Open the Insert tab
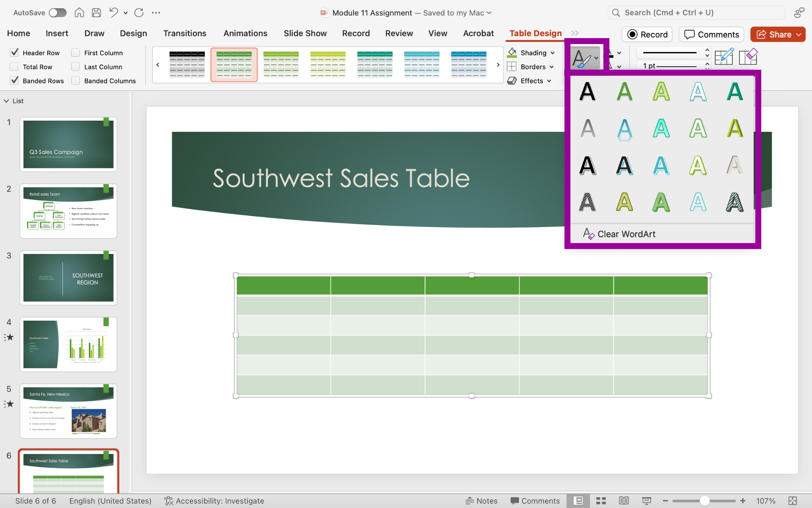The height and width of the screenshot is (508, 812). 57,33
